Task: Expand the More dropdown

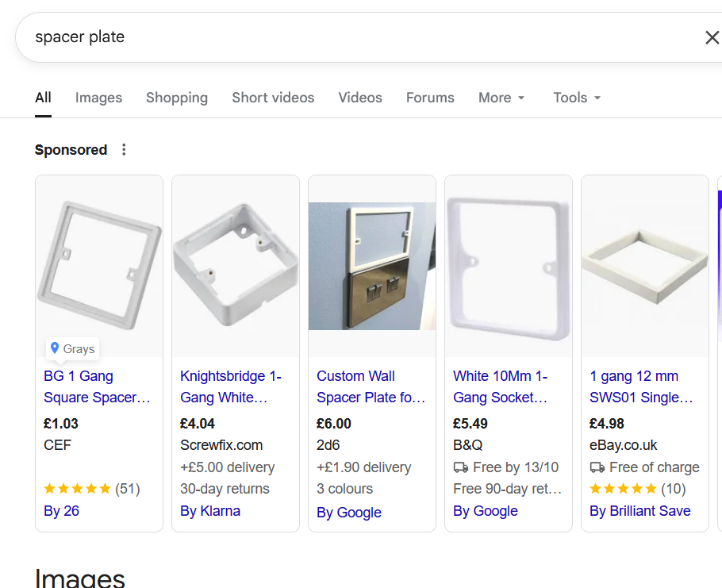Action: pyautogui.click(x=501, y=98)
